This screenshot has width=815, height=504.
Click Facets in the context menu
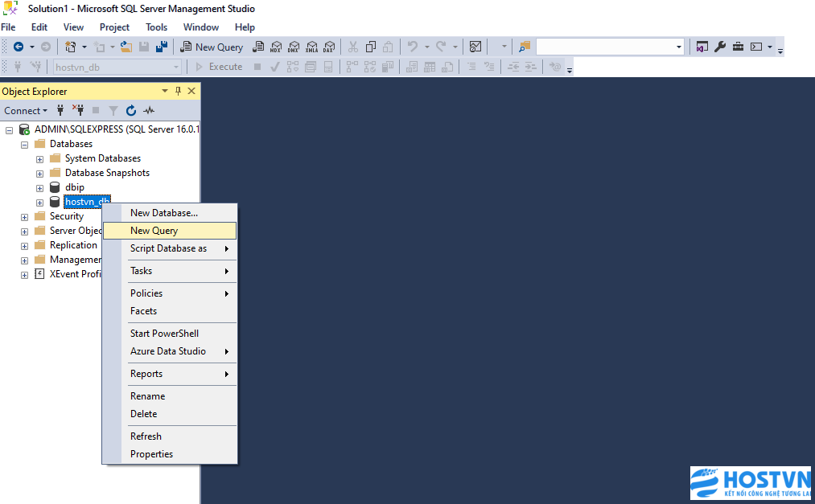(170, 311)
